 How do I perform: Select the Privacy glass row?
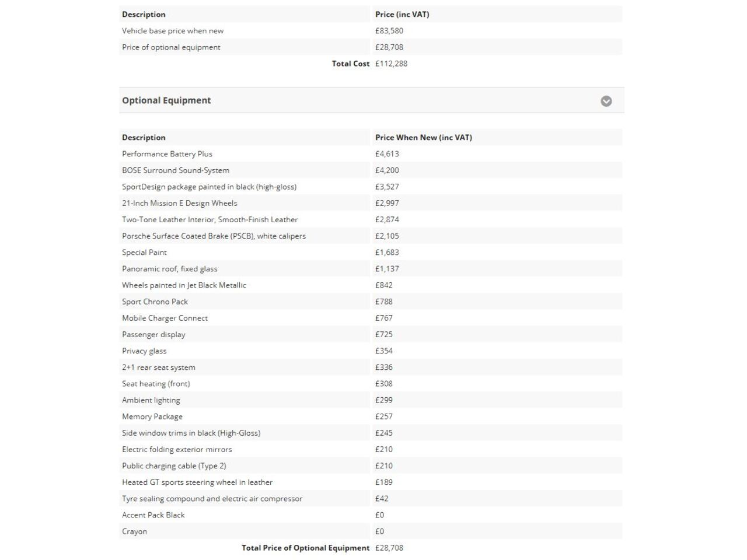point(144,351)
